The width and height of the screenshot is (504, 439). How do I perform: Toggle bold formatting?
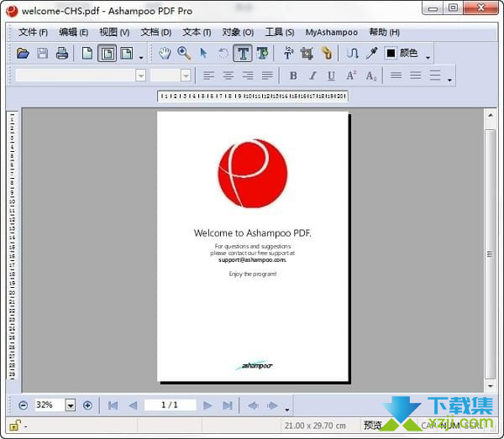click(x=293, y=76)
